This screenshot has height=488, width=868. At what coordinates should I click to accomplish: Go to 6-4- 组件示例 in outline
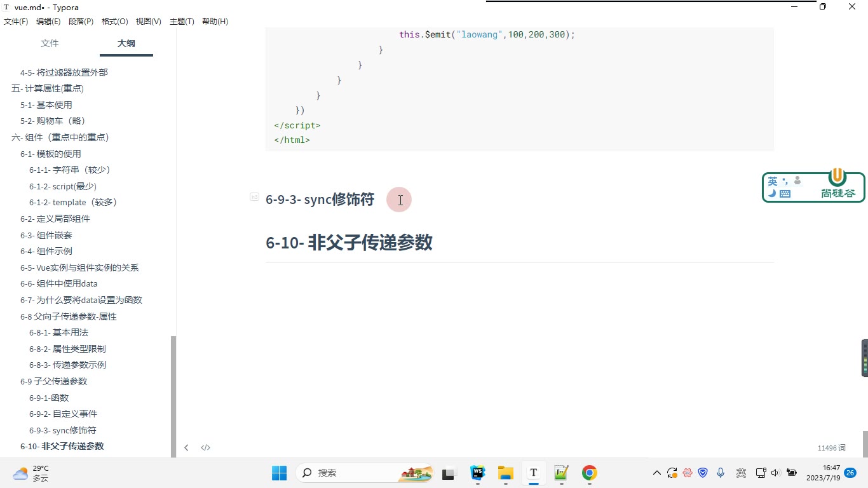coord(46,251)
